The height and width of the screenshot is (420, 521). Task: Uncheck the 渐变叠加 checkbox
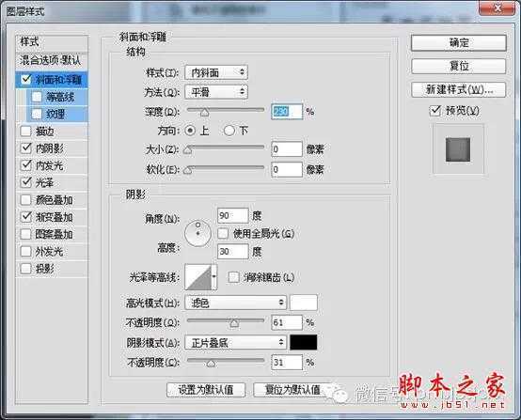[x=26, y=217]
